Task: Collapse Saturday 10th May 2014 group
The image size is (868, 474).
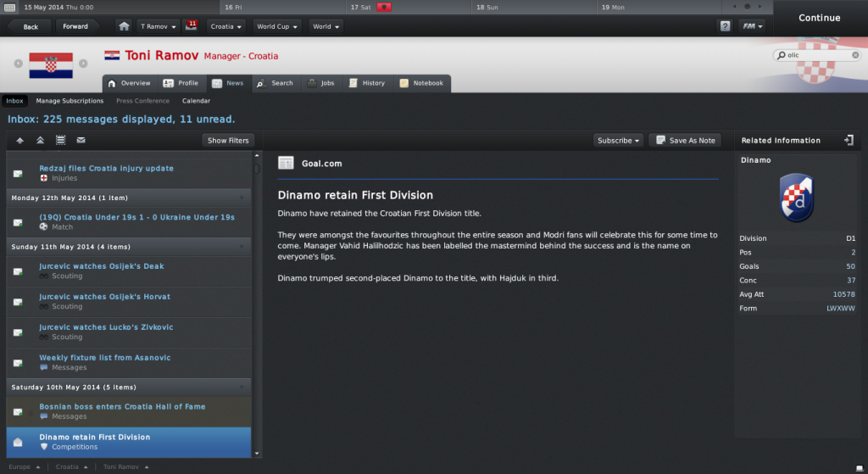Action: 242,387
